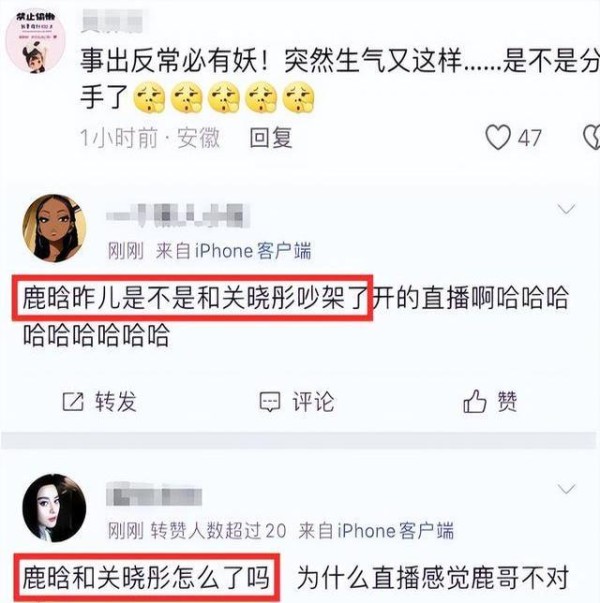
Task: Open the cartoon girl avatar profile
Action: (x=54, y=228)
